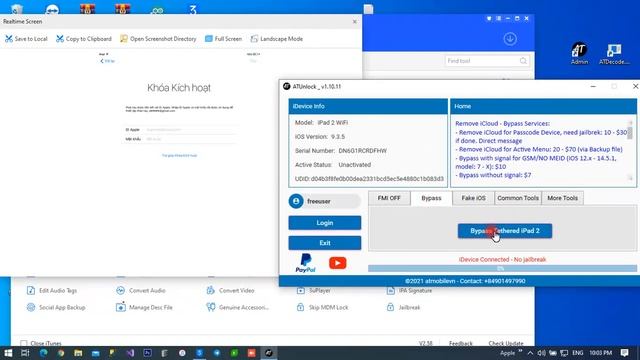Click the back chevron on the mirrored iPad screen
Image resolution: width=640 pixels, height=360 pixels.
102,61
